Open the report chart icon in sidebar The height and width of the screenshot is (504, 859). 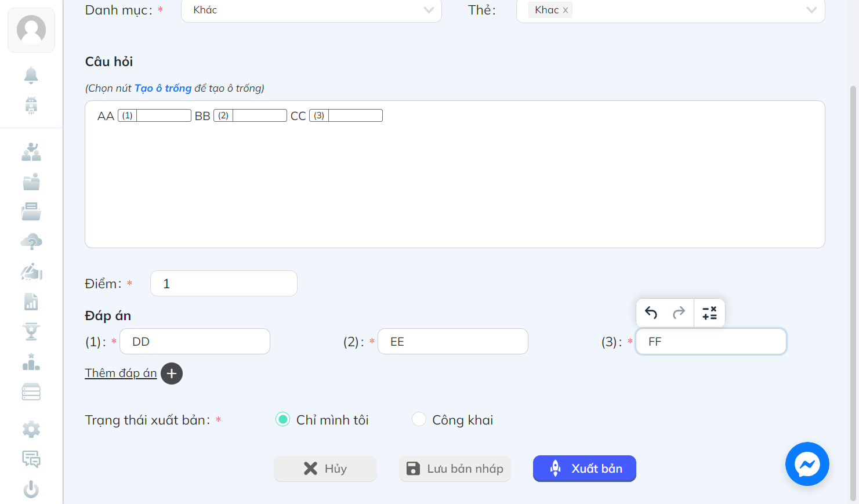coord(31,302)
